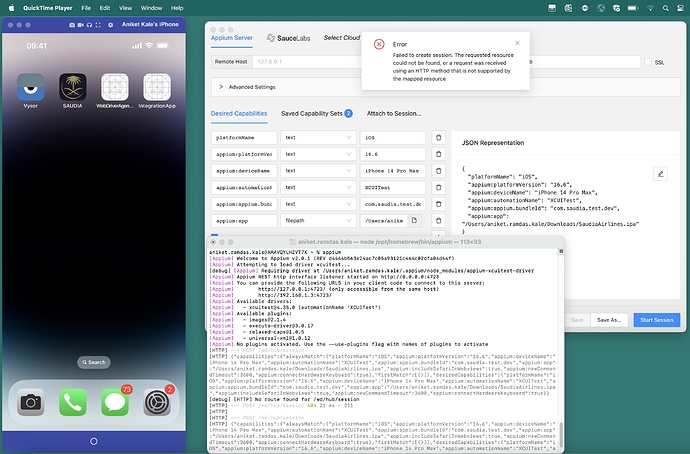Open QuickTime Player menu
The height and width of the screenshot is (454, 690).
tap(48, 8)
